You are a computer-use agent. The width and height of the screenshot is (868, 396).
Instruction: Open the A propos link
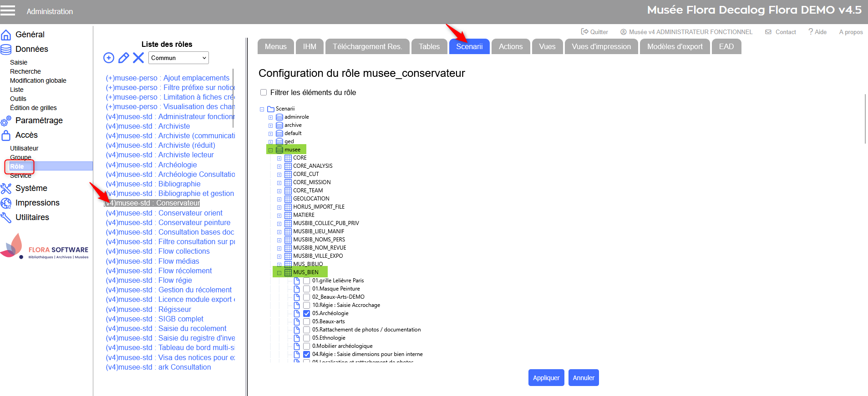851,32
